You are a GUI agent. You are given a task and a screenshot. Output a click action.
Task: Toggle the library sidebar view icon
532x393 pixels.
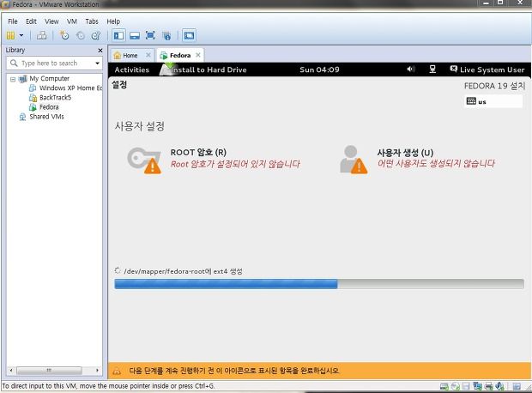[118, 35]
